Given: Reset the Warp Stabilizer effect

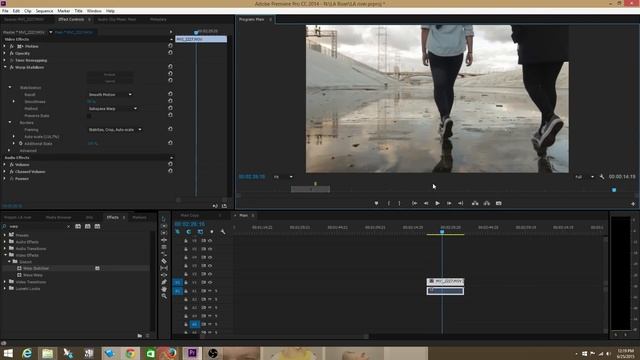Looking at the screenshot, I should [170, 67].
